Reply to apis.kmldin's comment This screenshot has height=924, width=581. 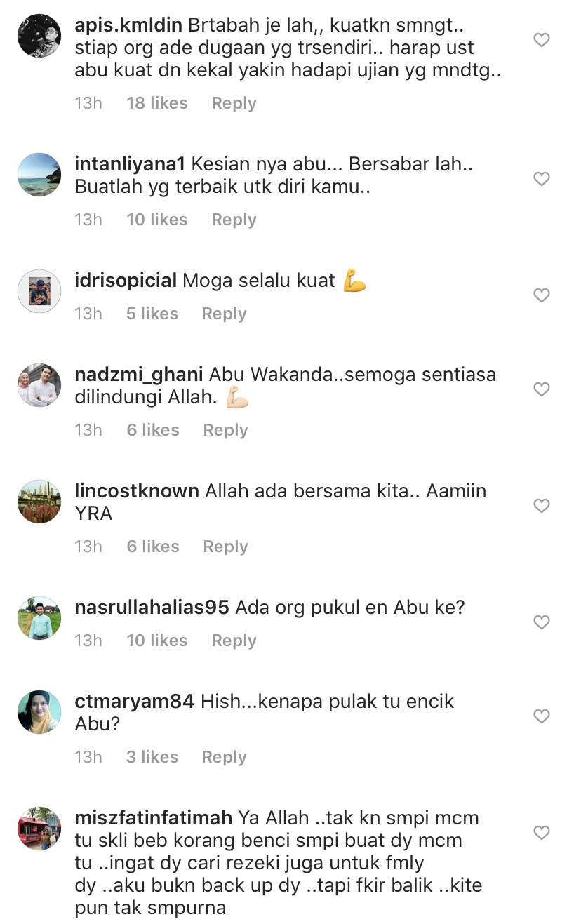tap(234, 103)
